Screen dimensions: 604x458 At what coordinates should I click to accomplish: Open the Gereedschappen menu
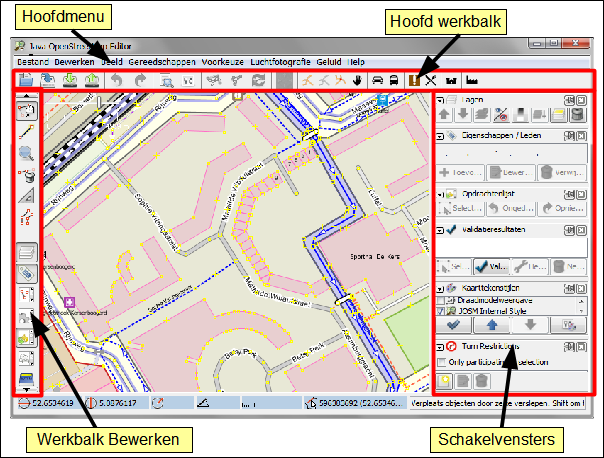(162, 62)
